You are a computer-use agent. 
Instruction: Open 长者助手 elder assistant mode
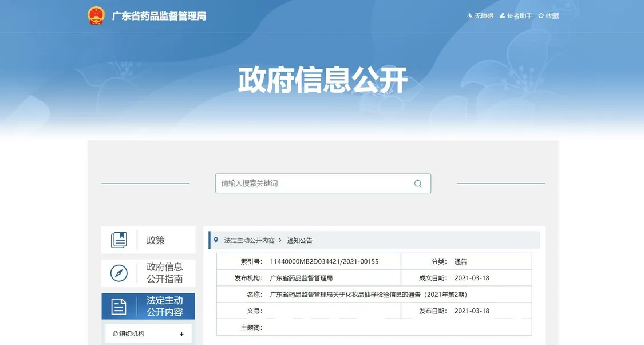coord(519,16)
